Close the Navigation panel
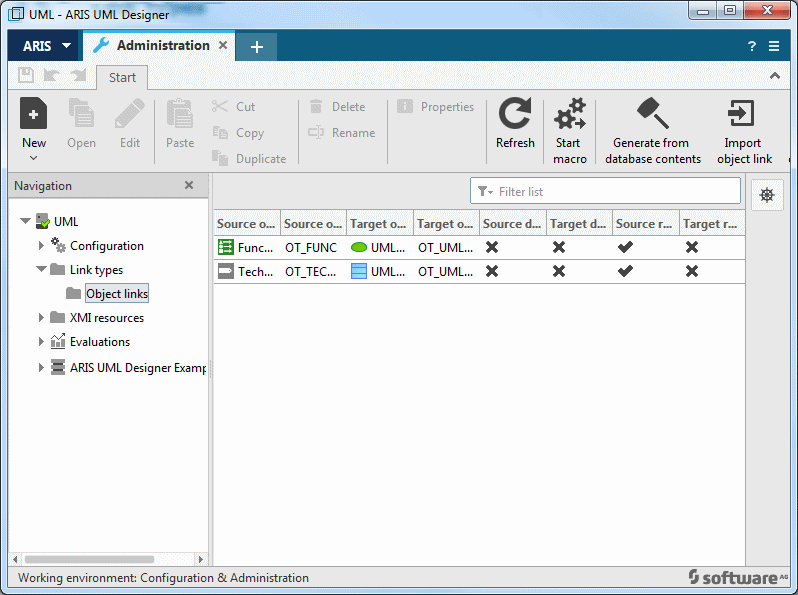Viewport: 798px width, 595px height. click(189, 185)
